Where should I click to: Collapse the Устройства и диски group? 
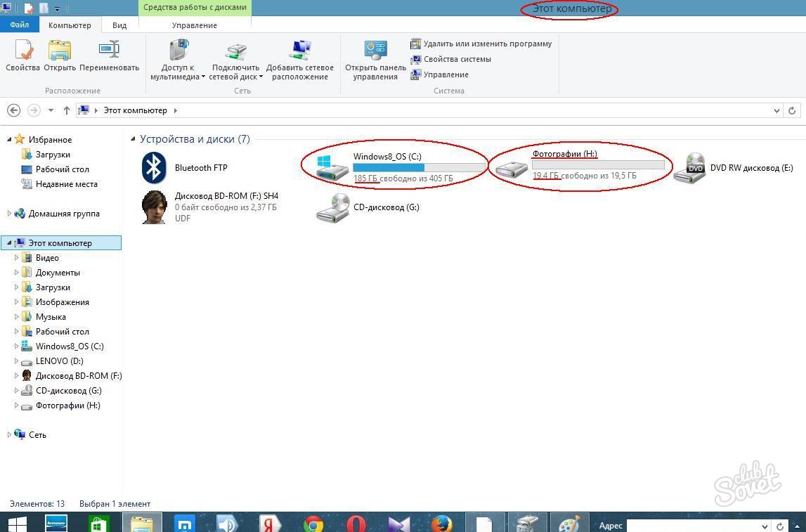134,139
